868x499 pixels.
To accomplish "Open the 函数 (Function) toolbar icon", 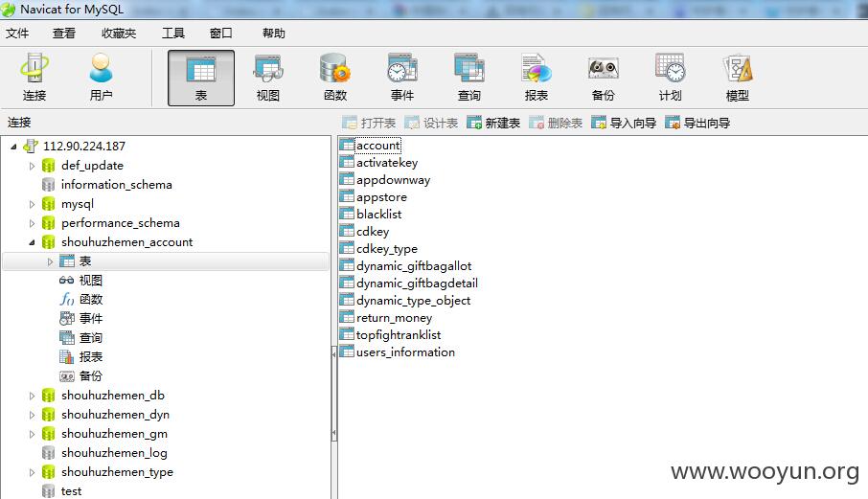I will point(335,78).
